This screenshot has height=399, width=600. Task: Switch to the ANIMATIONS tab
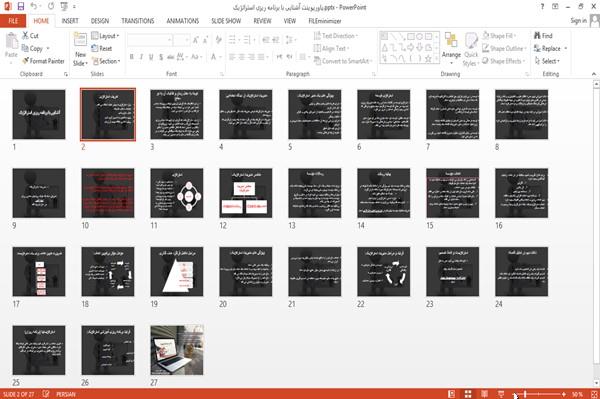click(x=183, y=21)
